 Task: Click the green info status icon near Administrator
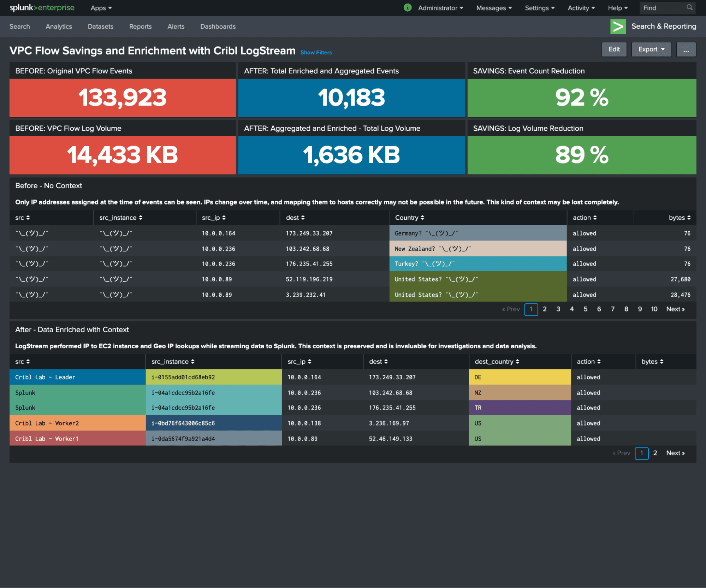click(x=407, y=8)
